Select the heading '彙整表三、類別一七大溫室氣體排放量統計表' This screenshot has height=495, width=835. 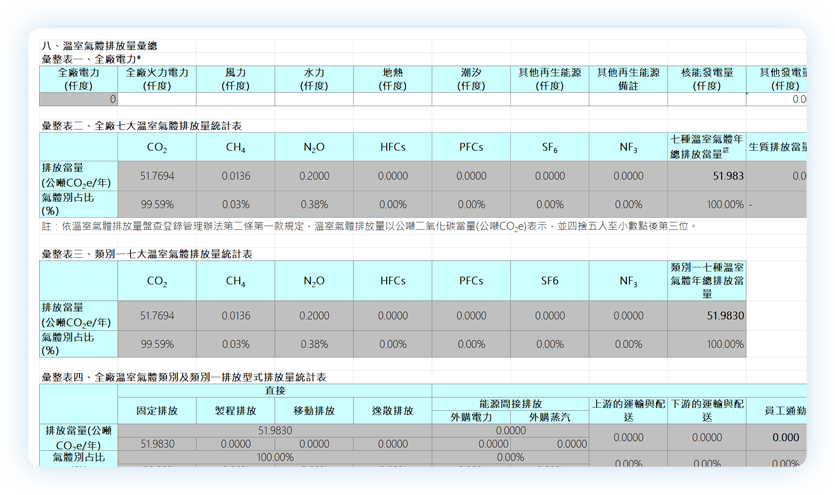point(147,254)
